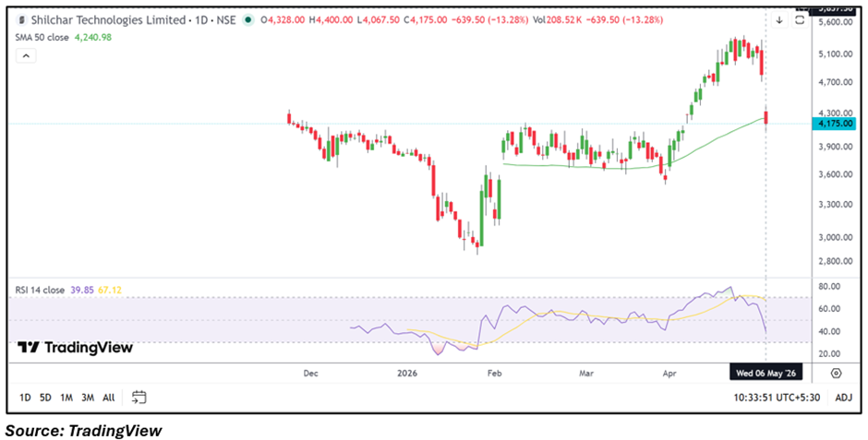Click the Shilchar Technologies symbol logo icon
Viewport: 868px width, 440px height.
[22, 20]
